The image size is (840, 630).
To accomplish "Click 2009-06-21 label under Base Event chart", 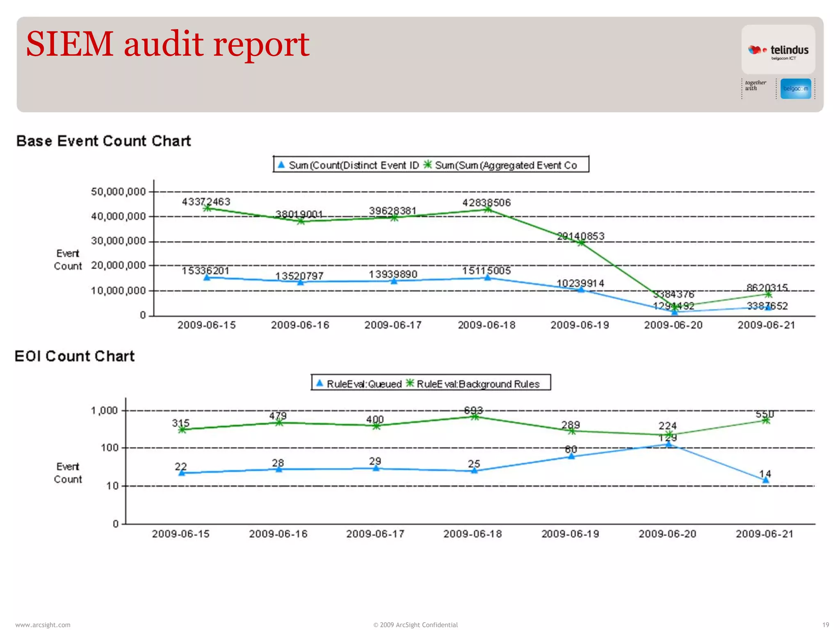I will (x=767, y=325).
